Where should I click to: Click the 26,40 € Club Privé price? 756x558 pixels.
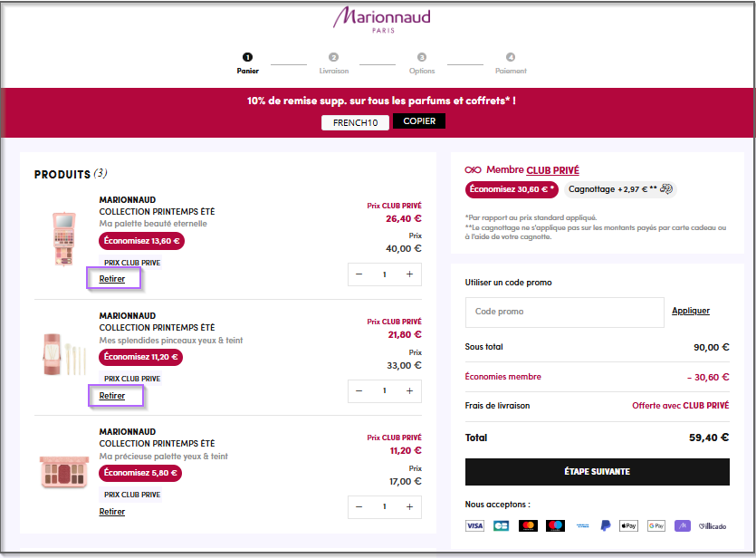tap(404, 219)
